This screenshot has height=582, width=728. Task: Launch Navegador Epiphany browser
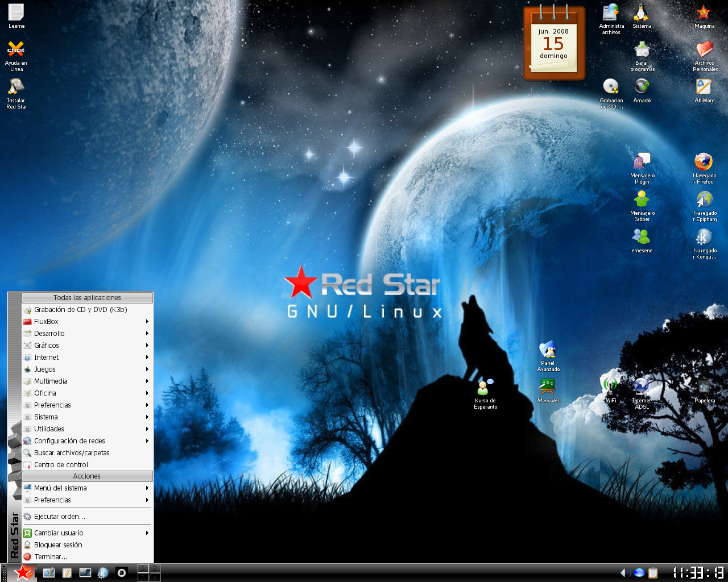point(705,206)
